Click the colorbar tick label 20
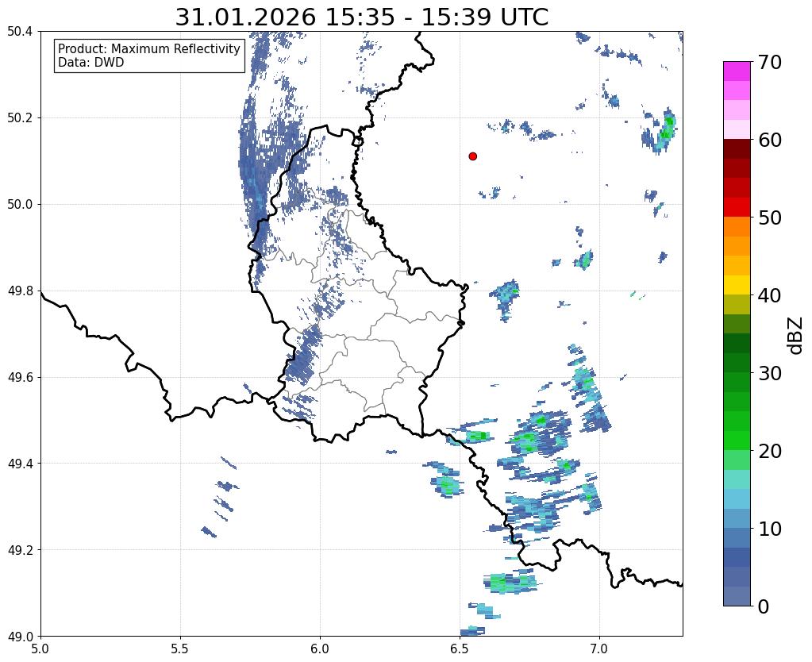The image size is (812, 662). pyautogui.click(x=770, y=451)
